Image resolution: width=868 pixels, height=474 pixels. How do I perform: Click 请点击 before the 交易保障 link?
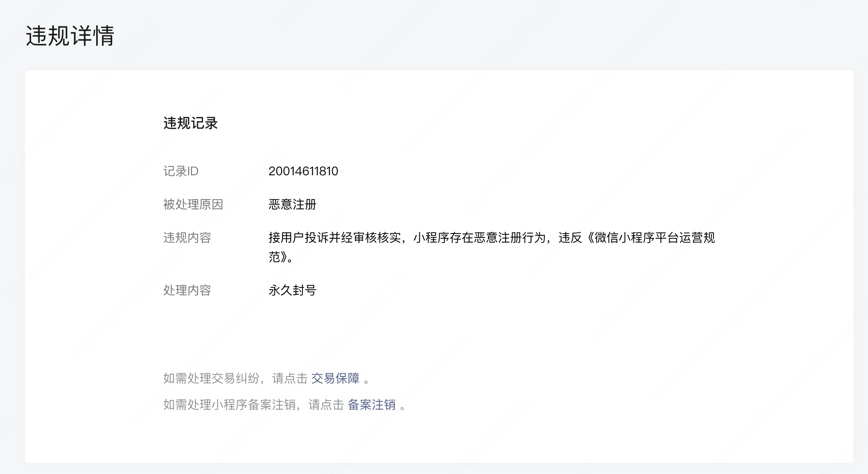click(289, 379)
